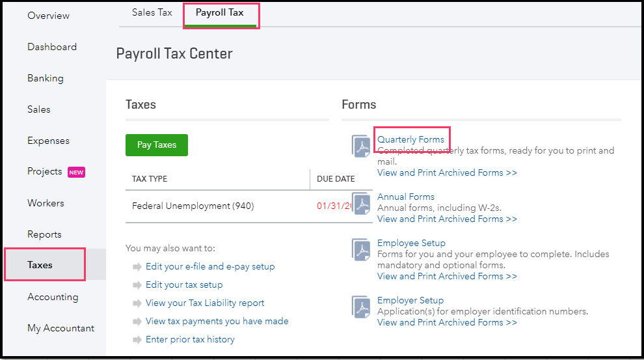Click arrow icon beside View tax payments
Image resolution: width=644 pixels, height=360 pixels.
[x=137, y=322]
